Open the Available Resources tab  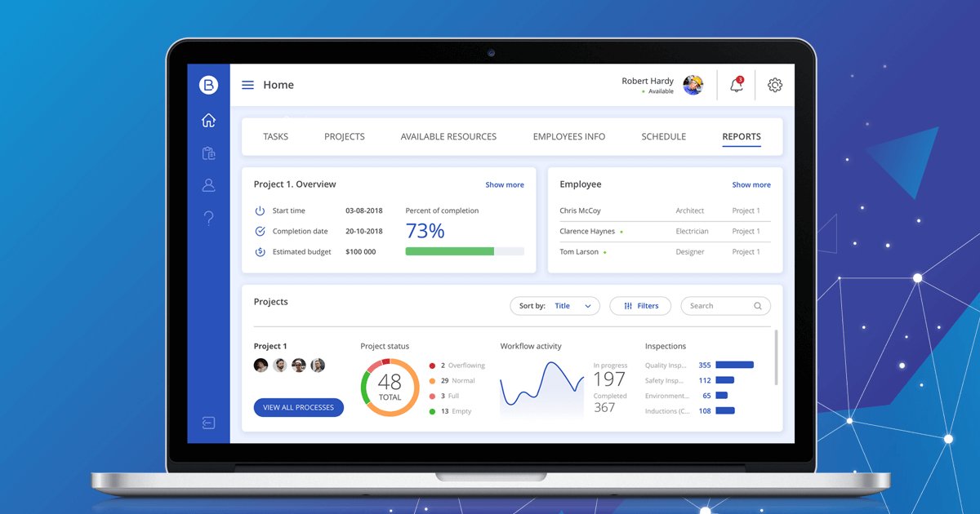(448, 136)
